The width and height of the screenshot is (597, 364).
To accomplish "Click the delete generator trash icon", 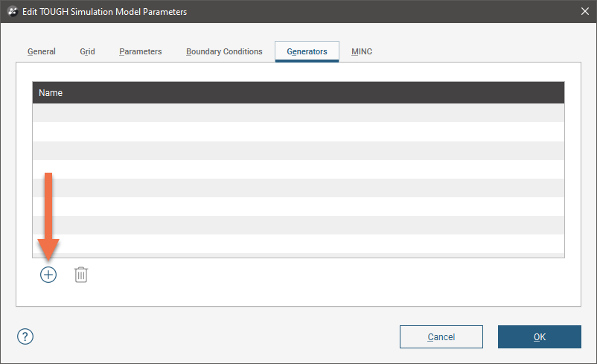I will point(81,275).
